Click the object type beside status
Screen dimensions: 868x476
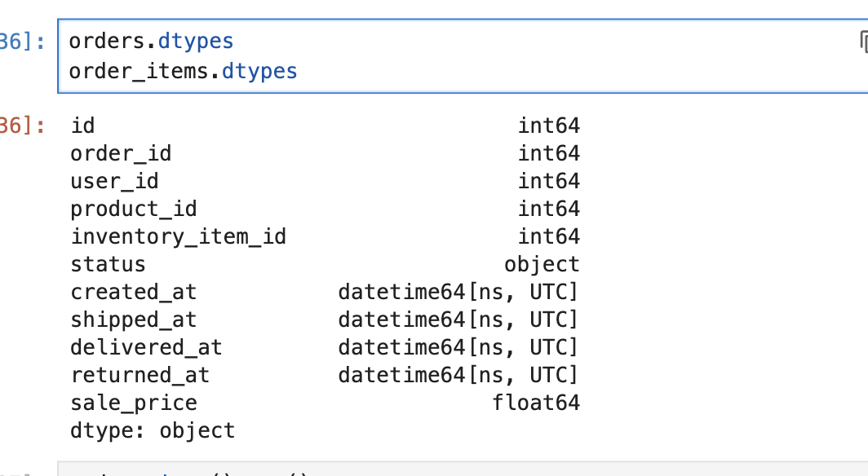tap(542, 264)
